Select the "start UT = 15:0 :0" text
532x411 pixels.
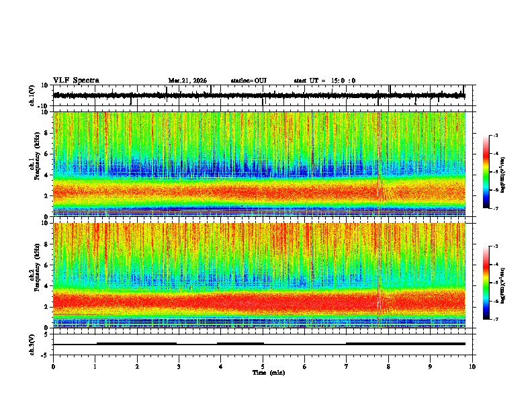(324, 81)
